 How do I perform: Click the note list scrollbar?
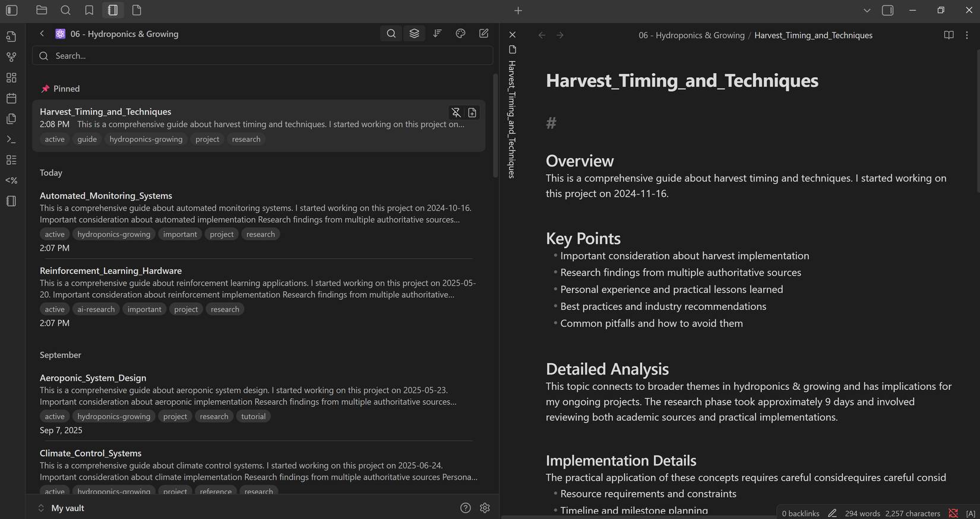tap(495, 125)
